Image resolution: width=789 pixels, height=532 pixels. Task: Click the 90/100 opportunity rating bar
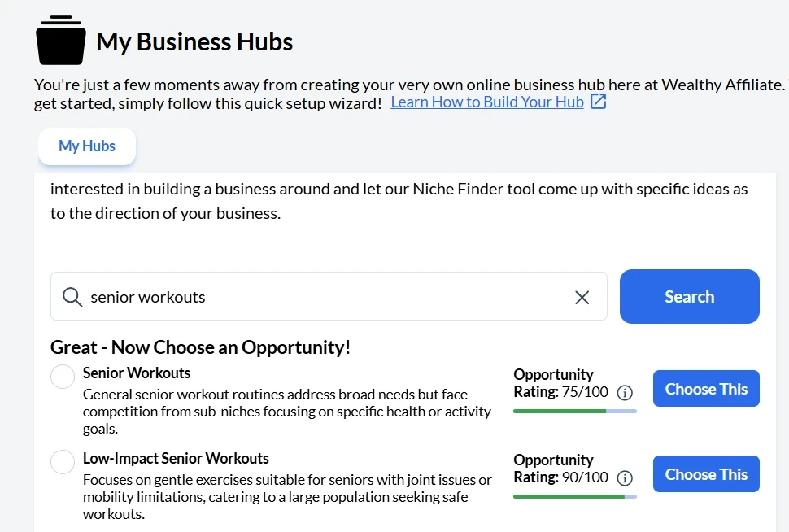click(x=574, y=496)
